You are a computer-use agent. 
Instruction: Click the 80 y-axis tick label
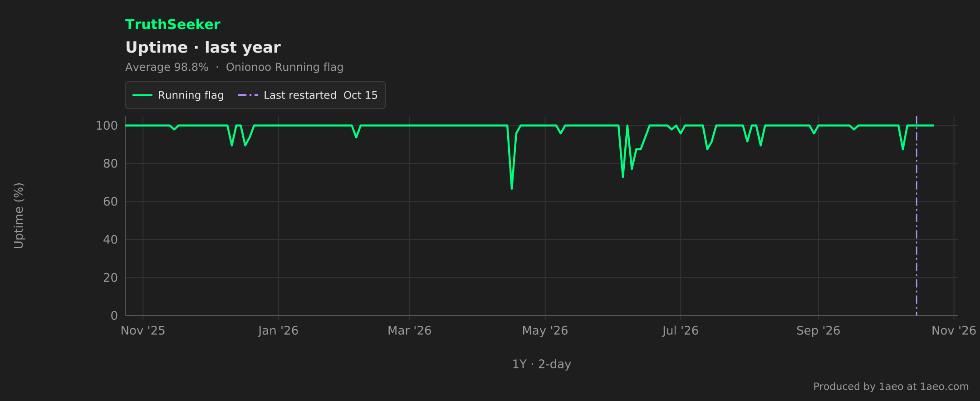pos(110,164)
